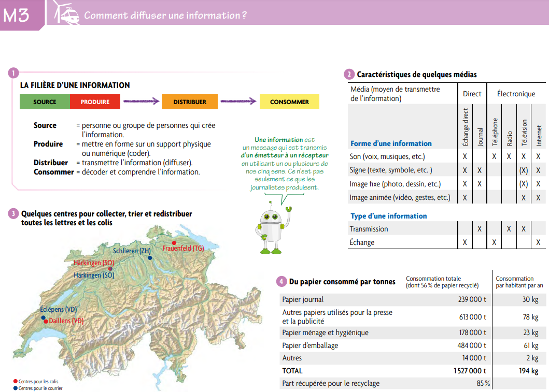The image size is (549, 392).
Task: Click the arrow between PRODUIRE and DISTRIBUER
Action: pos(141,101)
